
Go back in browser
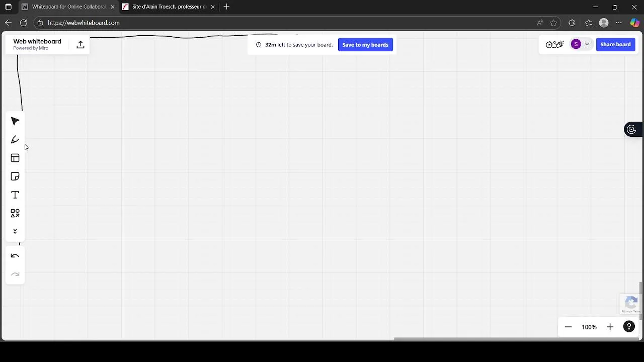point(8,23)
